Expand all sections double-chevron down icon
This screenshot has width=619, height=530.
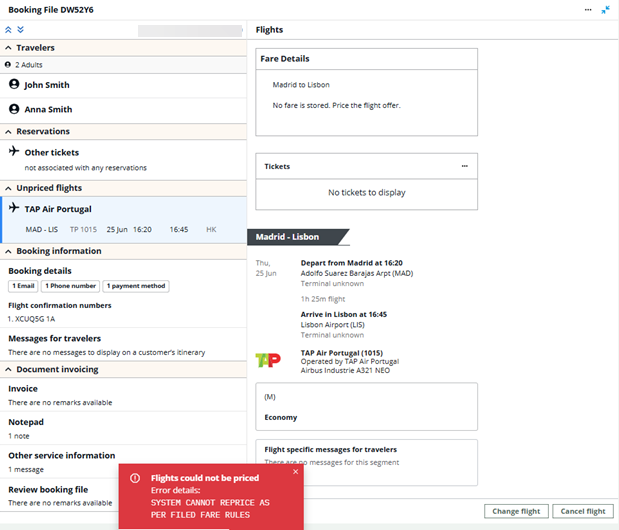tap(20, 30)
